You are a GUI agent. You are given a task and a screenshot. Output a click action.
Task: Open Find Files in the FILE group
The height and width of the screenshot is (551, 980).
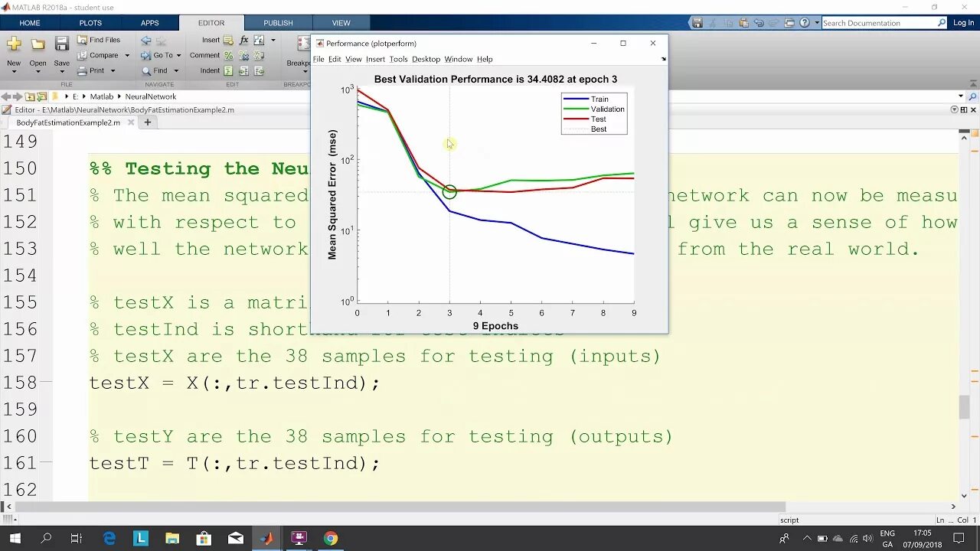click(x=100, y=40)
